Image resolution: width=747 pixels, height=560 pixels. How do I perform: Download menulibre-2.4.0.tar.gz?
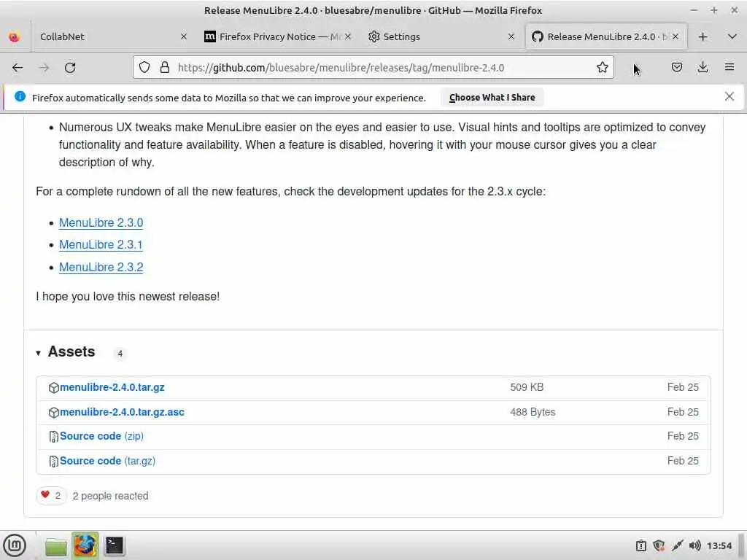(x=112, y=387)
